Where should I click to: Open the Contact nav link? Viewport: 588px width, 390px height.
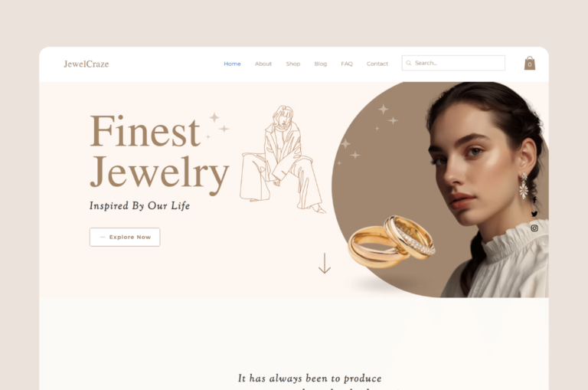377,64
